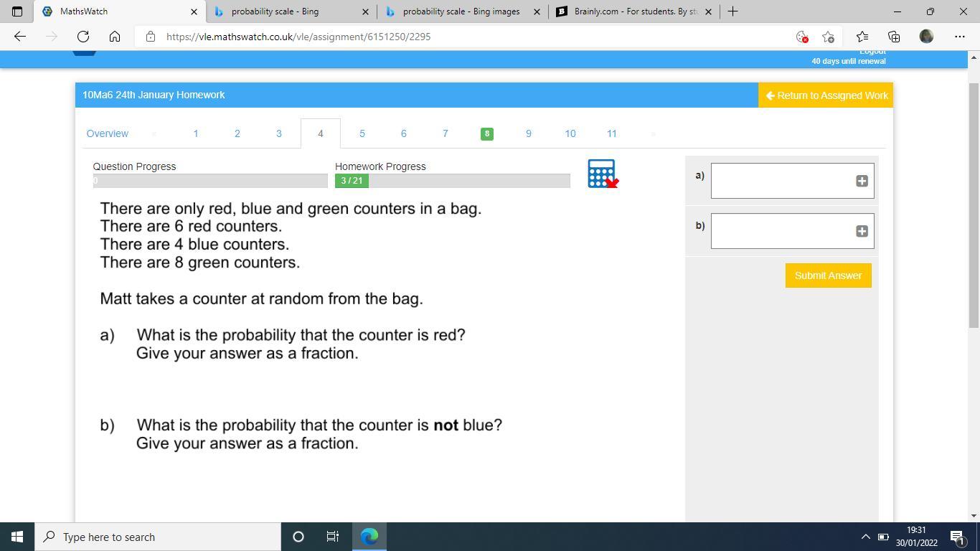Open Task View on taskbar
Image resolution: width=980 pixels, height=551 pixels.
coord(333,537)
